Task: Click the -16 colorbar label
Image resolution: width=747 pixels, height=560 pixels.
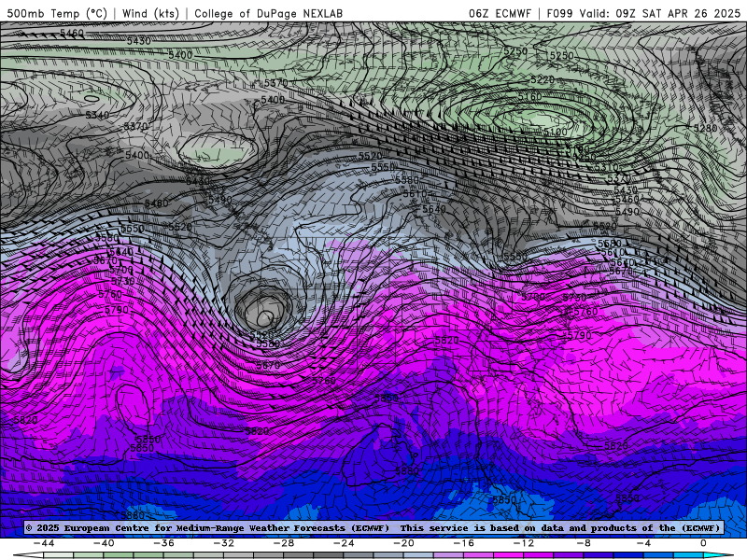Action: (464, 543)
